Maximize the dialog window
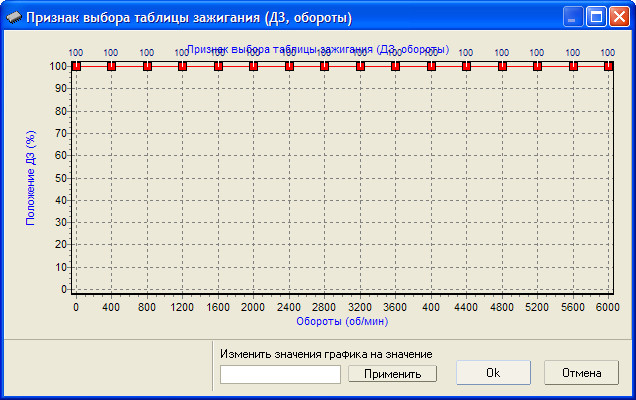This screenshot has width=636, height=400. [x=597, y=17]
